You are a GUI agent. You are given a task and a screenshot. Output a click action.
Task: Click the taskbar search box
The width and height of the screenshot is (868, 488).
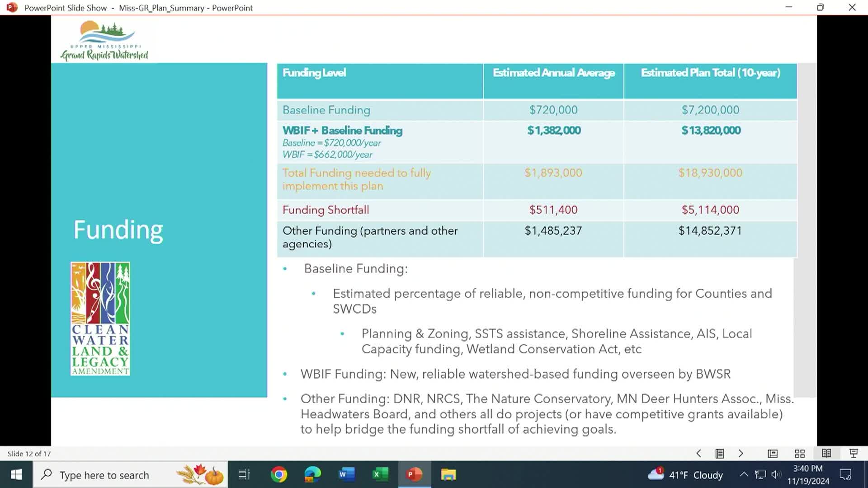[x=130, y=475]
